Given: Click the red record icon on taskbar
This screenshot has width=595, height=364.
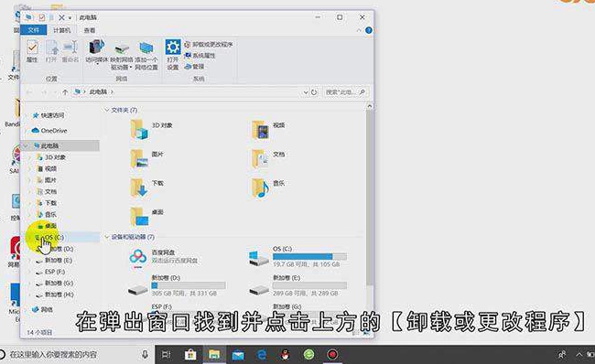Looking at the screenshot, I should pyautogui.click(x=332, y=355).
